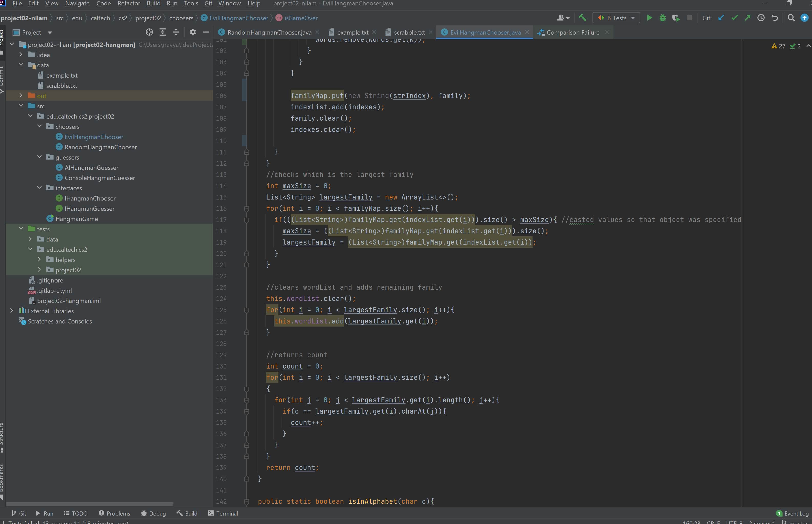Click the Build project hammer icon
The width and height of the screenshot is (812, 524).
[x=582, y=18]
